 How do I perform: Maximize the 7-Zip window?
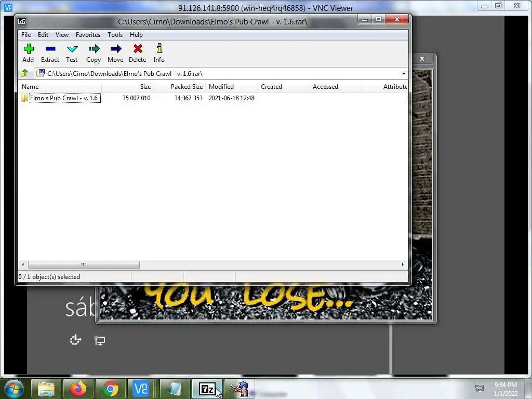[379, 20]
